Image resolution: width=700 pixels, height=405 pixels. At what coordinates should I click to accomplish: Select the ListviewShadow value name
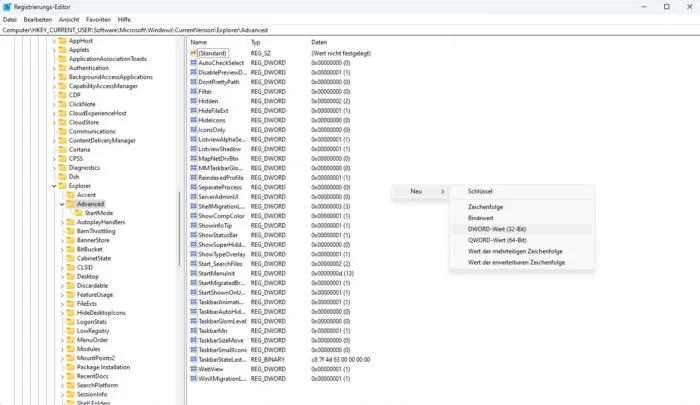click(220, 149)
